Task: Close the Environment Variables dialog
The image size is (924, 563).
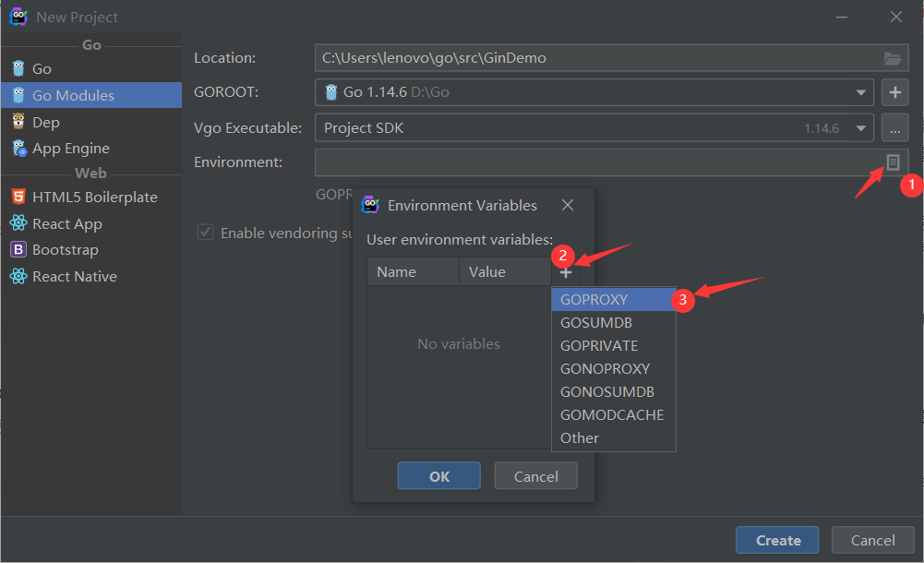Action: [568, 205]
